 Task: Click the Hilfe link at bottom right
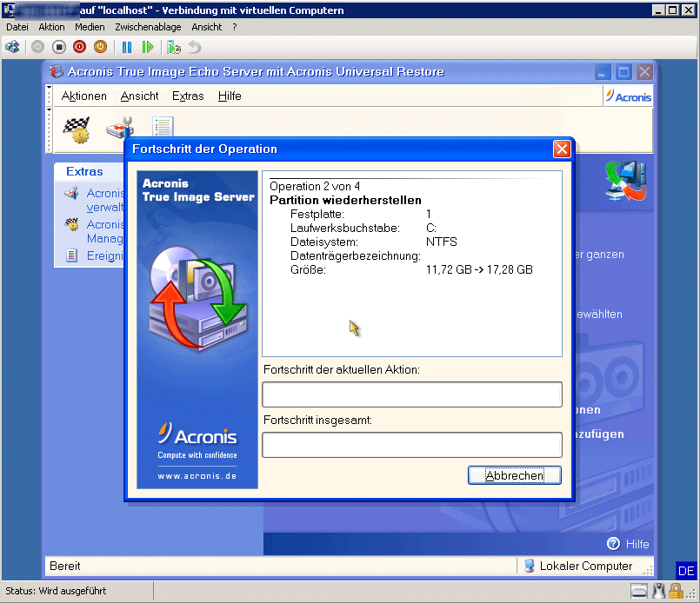coord(637,544)
